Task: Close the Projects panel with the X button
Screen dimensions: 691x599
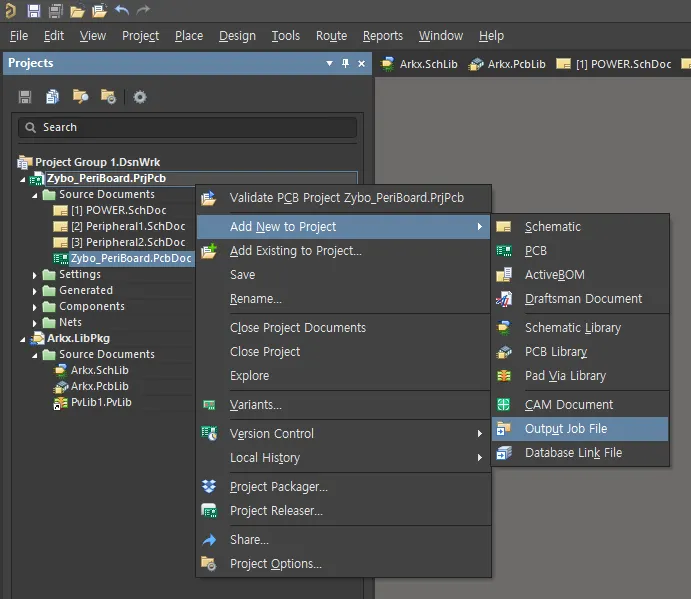Action: [x=361, y=63]
